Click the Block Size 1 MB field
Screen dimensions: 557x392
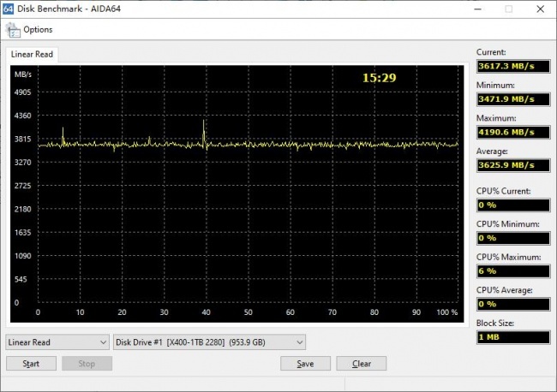click(x=513, y=337)
